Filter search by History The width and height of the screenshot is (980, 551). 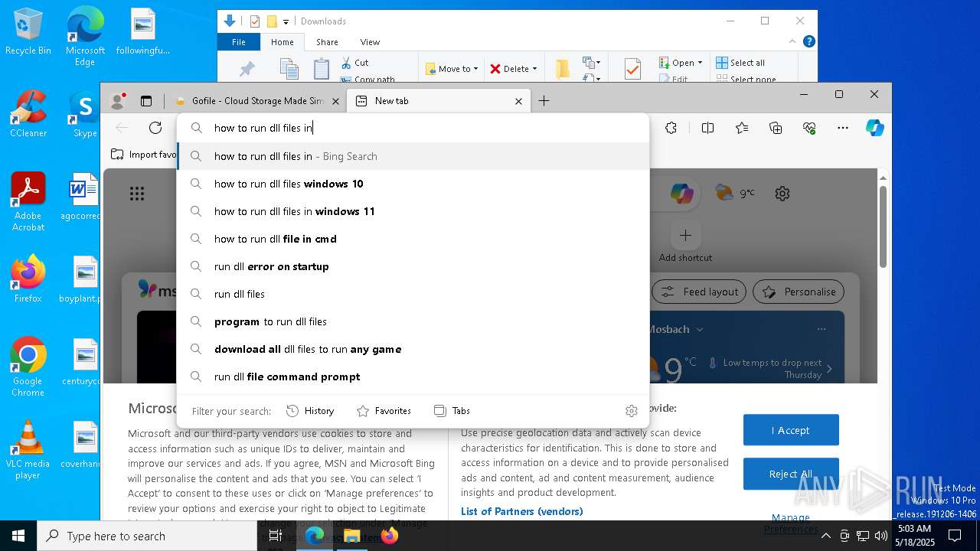(310, 411)
